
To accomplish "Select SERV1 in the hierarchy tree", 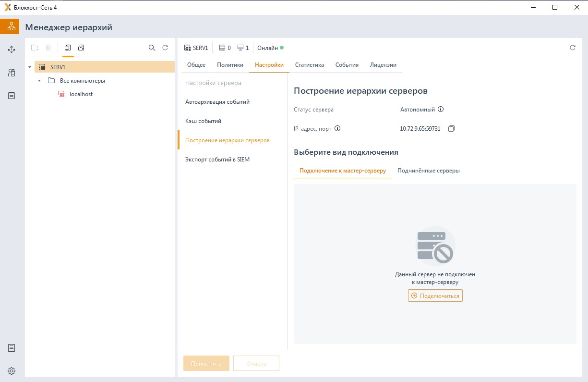I will click(105, 67).
